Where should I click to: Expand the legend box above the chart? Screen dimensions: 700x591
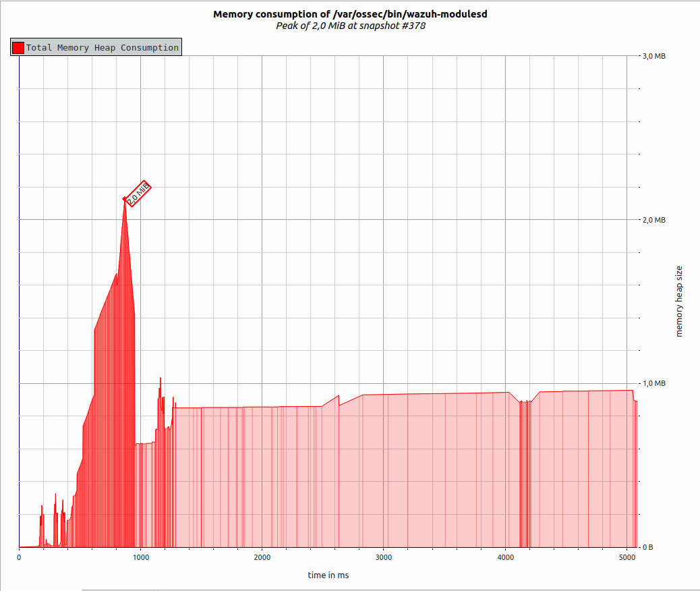[94, 47]
